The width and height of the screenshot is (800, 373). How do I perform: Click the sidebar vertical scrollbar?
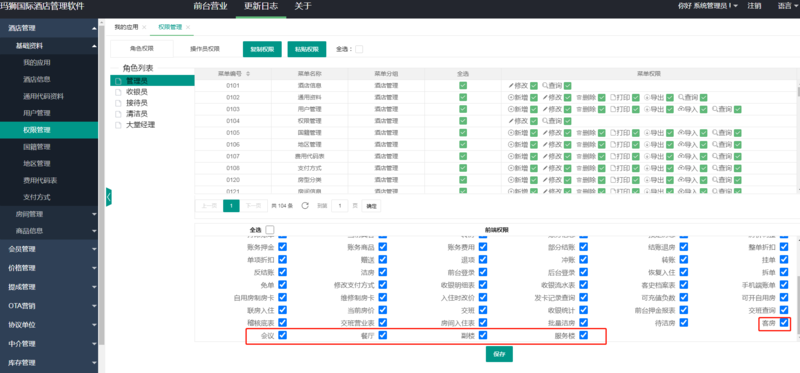pos(101,184)
